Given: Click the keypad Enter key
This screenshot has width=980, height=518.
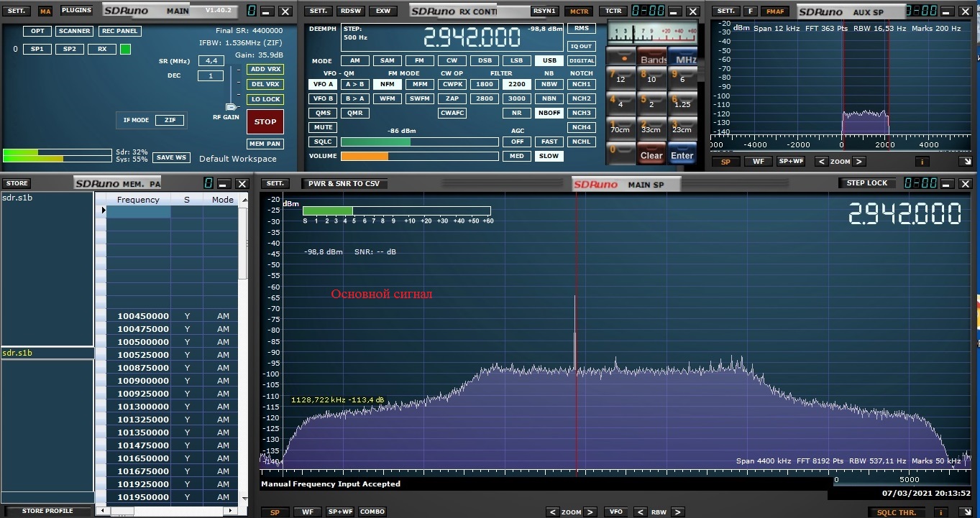Looking at the screenshot, I should pos(682,154).
